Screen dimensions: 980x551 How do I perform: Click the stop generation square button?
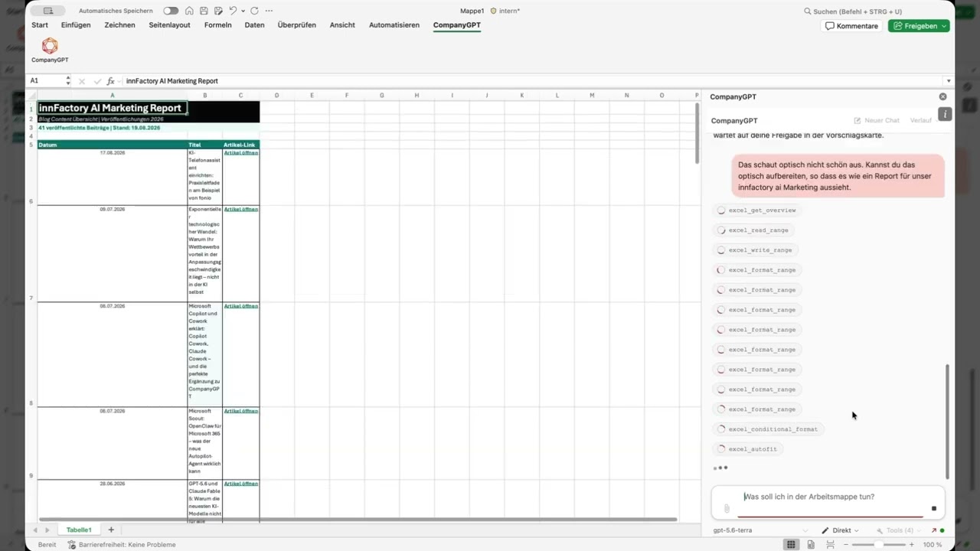(x=933, y=508)
